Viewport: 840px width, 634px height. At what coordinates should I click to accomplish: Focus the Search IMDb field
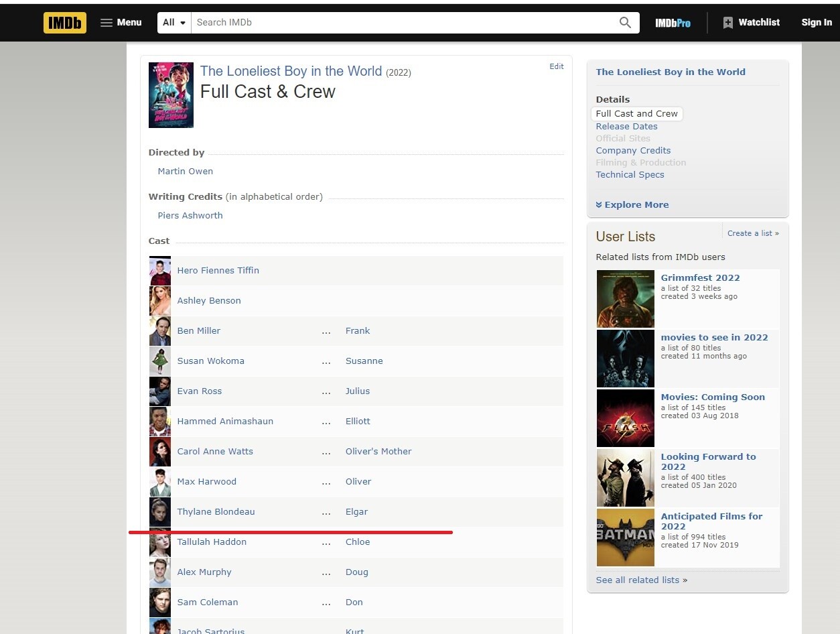point(403,22)
